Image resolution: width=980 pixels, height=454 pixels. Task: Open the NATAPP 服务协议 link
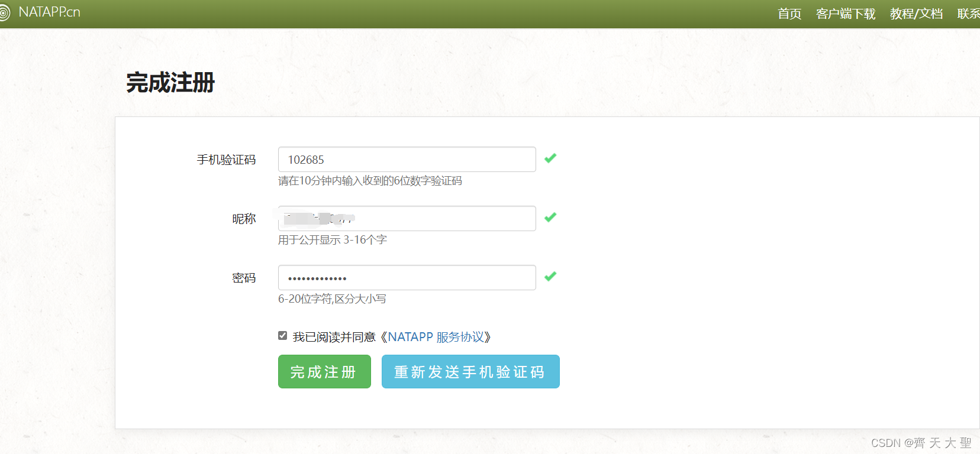coord(436,337)
